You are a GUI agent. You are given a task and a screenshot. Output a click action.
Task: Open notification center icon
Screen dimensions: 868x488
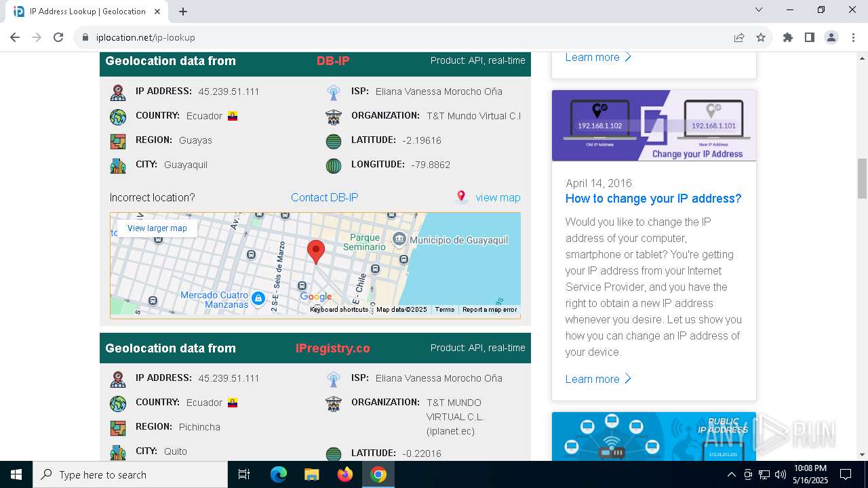[x=846, y=474]
